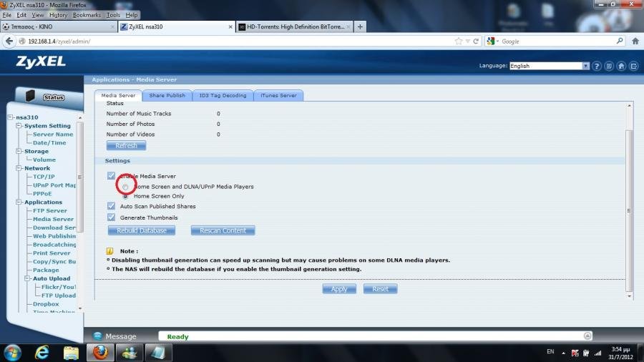Go to the ZyXEL home screen icon

point(621,66)
